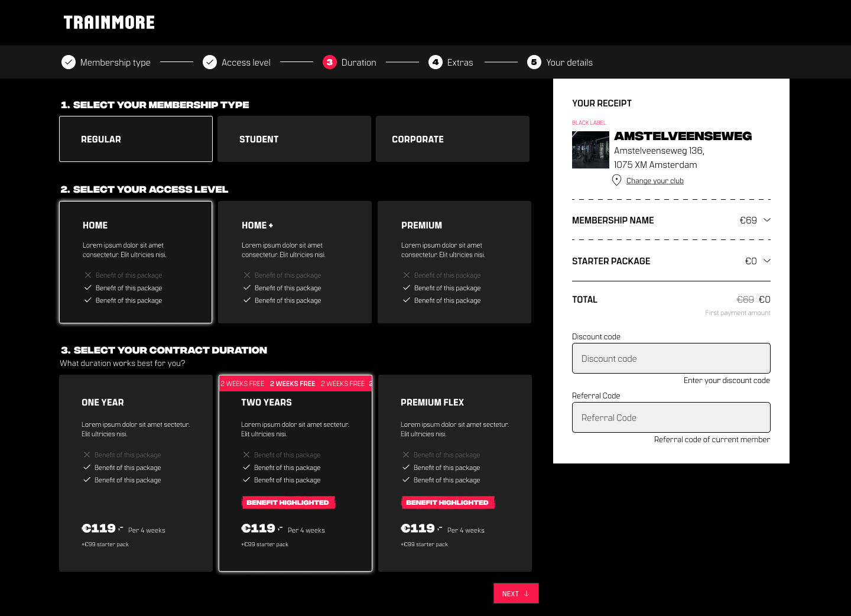The width and height of the screenshot is (851, 616).
Task: Select the Corporate membership type
Action: click(453, 139)
